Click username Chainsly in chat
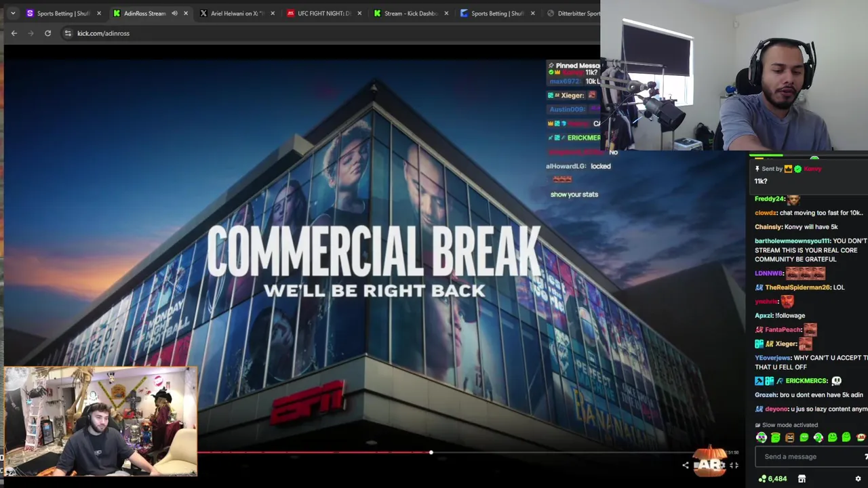Viewport: 868px width, 488px height. tap(768, 227)
